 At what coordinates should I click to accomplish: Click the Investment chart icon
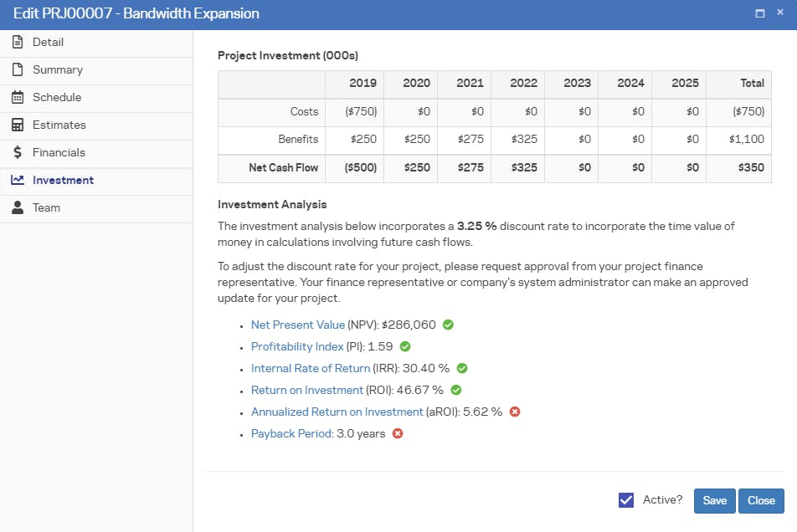(x=17, y=181)
